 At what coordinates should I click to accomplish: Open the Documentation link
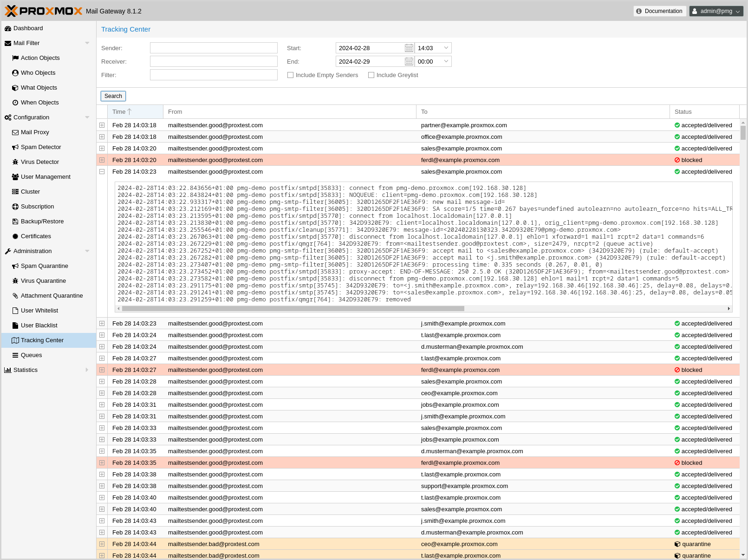659,11
